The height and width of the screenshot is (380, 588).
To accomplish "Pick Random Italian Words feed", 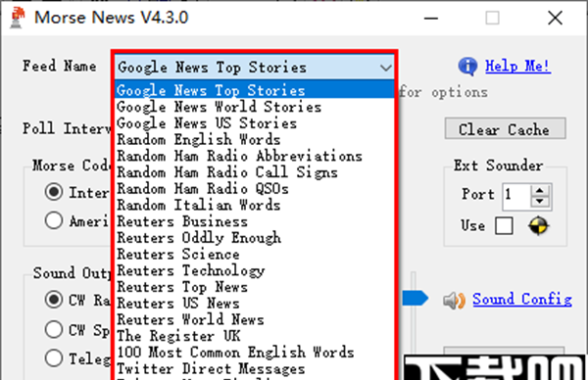I will click(254, 205).
